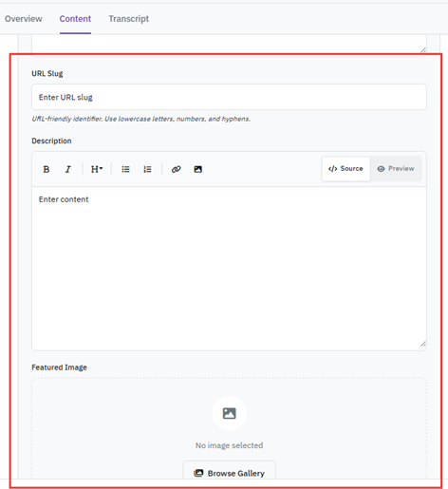
Task: Select the Content tab
Action: tap(75, 19)
